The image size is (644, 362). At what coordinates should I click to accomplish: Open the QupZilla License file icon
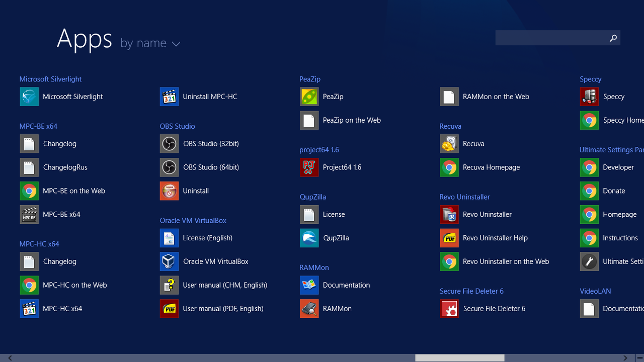click(309, 214)
